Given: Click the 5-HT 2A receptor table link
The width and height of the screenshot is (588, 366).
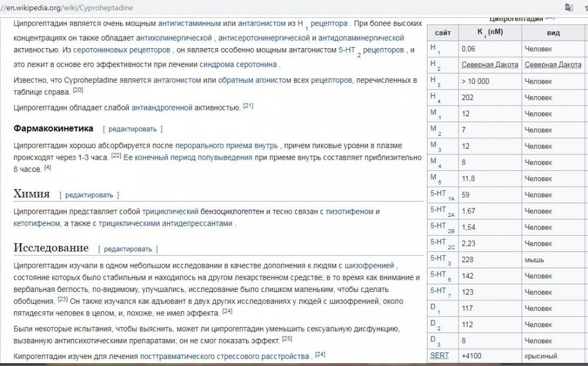Looking at the screenshot, I should (442, 211).
